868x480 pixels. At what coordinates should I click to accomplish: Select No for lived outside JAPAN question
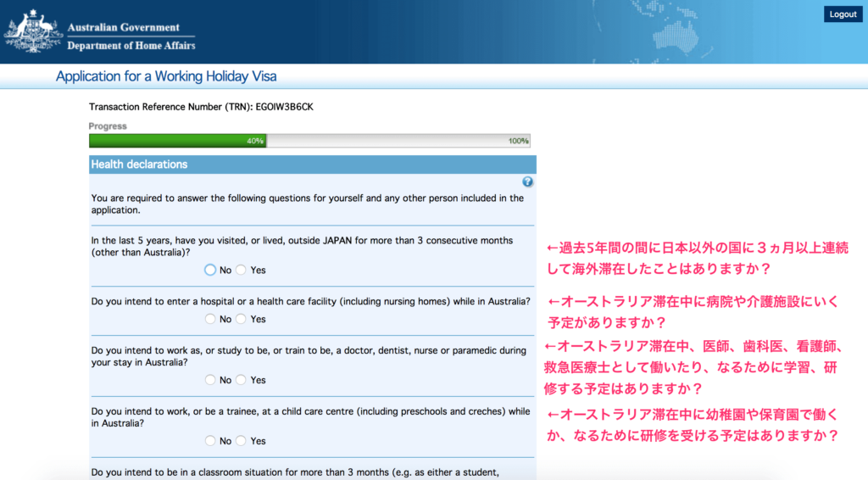tap(210, 270)
